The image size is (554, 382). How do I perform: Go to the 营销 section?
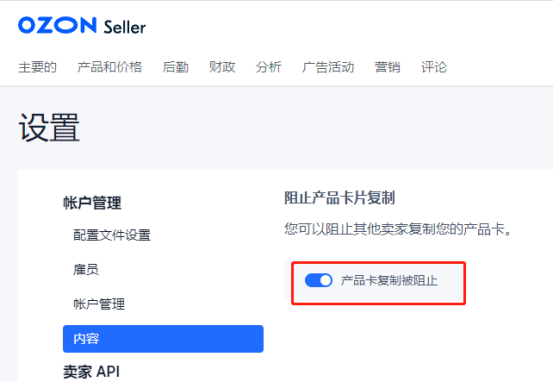pos(388,67)
